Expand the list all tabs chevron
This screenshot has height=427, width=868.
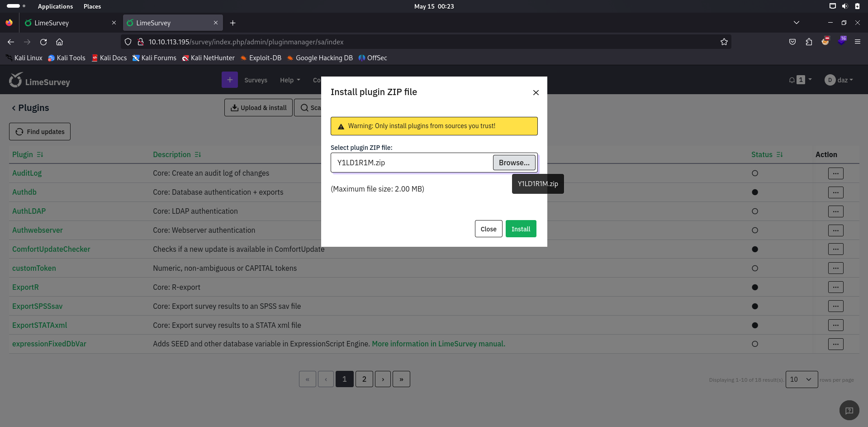click(796, 23)
